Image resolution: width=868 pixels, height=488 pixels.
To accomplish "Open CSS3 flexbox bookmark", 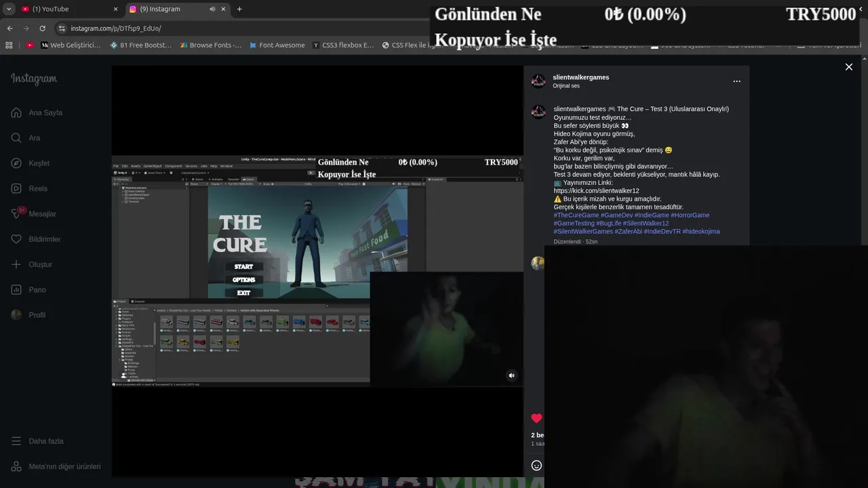I will 343,45.
